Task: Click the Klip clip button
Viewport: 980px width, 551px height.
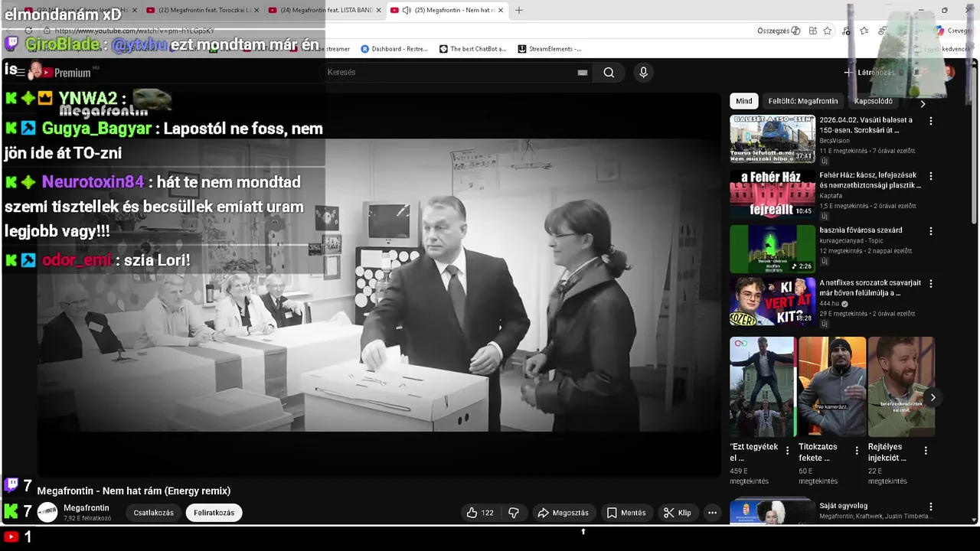Action: pyautogui.click(x=677, y=513)
